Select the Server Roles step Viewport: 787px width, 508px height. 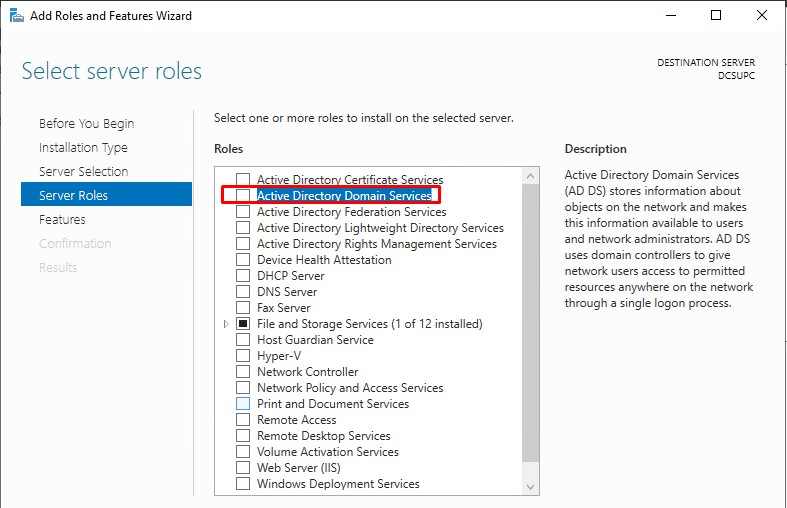pyautogui.click(x=73, y=196)
